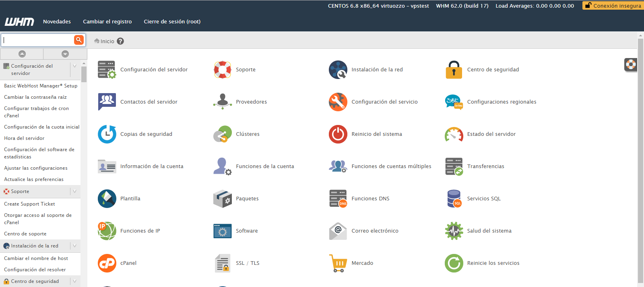Open the Configuraciones regionales icon
The height and width of the screenshot is (287, 644).
(454, 102)
